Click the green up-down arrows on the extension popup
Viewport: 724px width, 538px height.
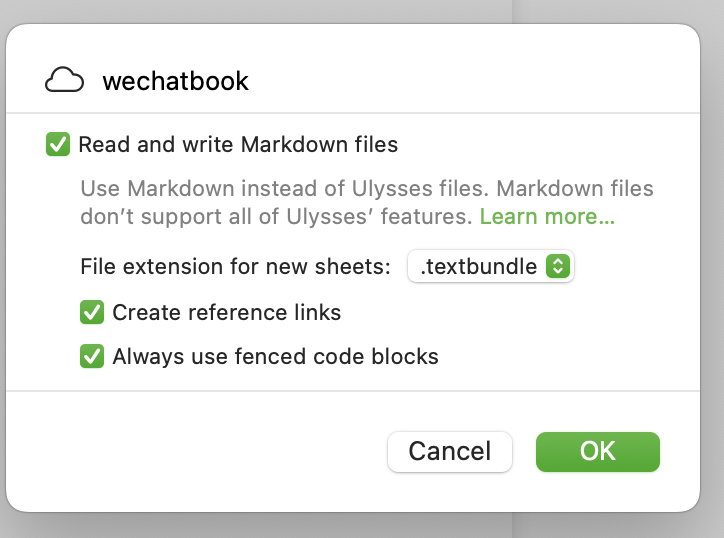click(559, 267)
